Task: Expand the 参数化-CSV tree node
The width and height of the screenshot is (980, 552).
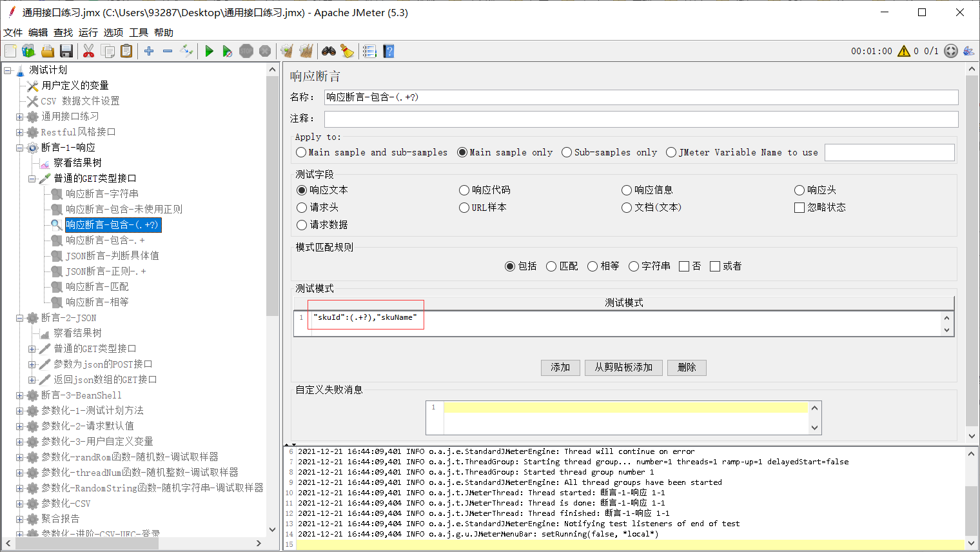Action: tap(19, 504)
